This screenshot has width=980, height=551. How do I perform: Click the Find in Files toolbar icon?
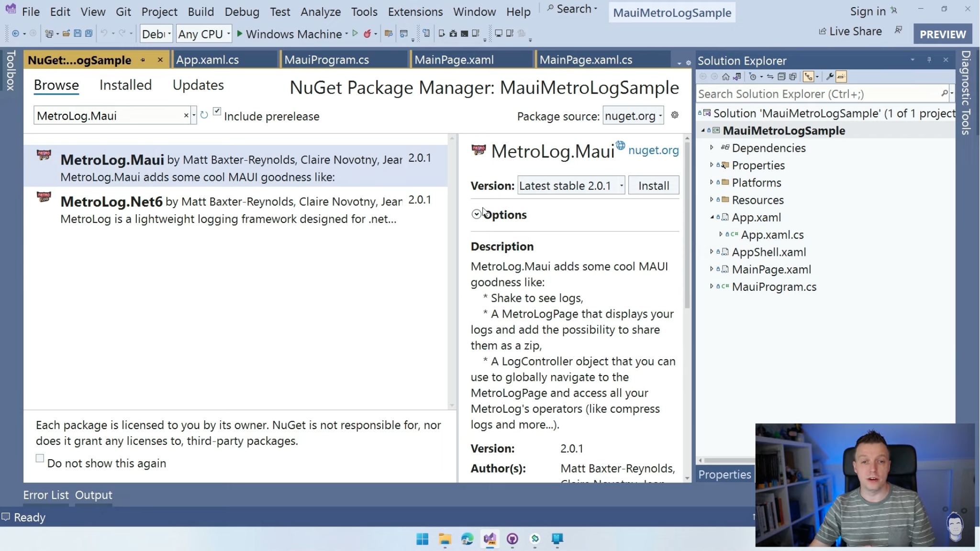(x=389, y=33)
